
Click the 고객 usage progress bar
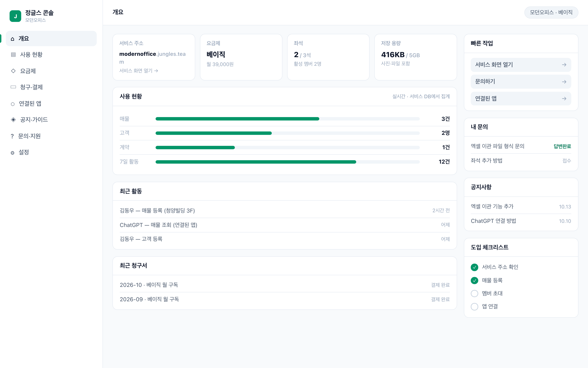[x=288, y=133]
